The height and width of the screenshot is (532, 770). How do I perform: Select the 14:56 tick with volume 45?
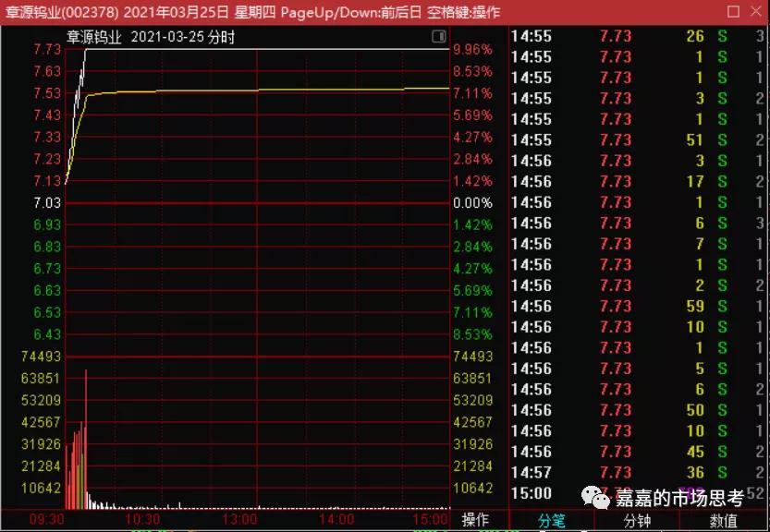click(639, 452)
